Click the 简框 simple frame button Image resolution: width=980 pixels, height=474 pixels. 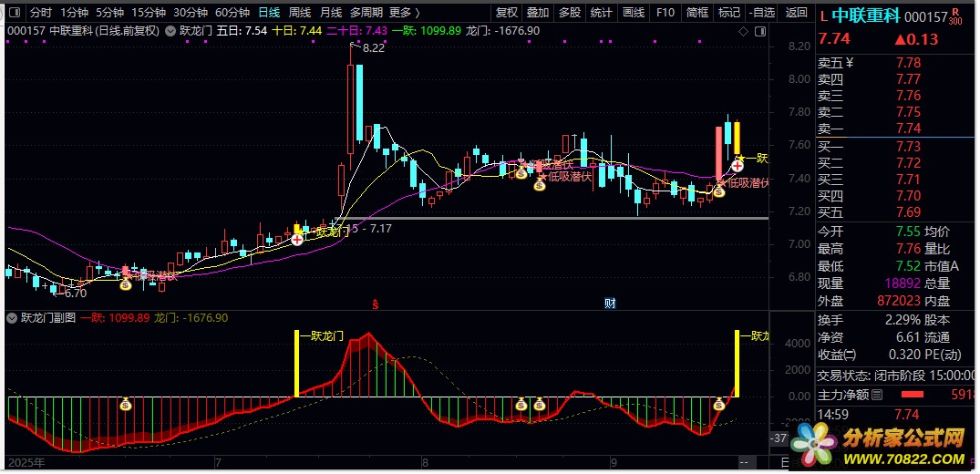click(x=697, y=12)
